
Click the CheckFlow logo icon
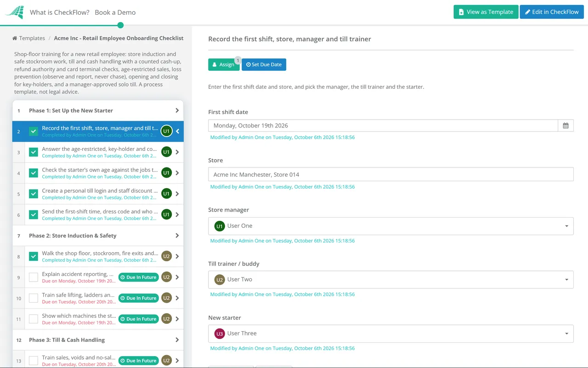coord(14,12)
